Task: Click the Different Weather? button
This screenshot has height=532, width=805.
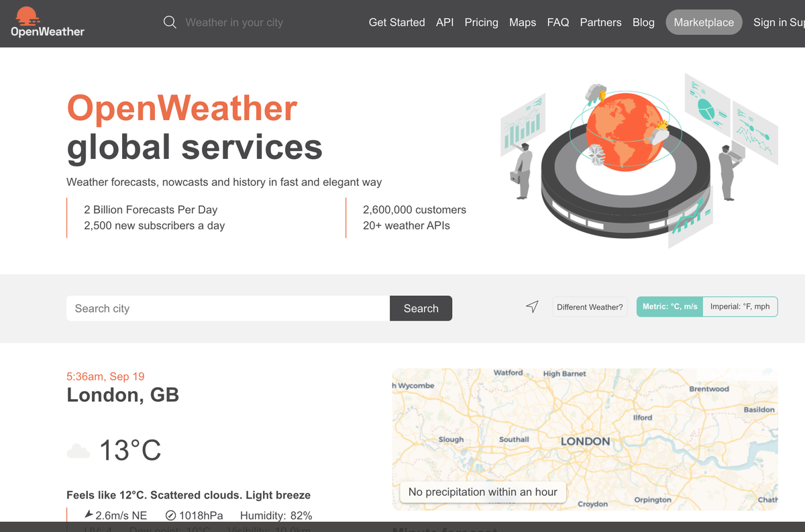Action: 590,307
